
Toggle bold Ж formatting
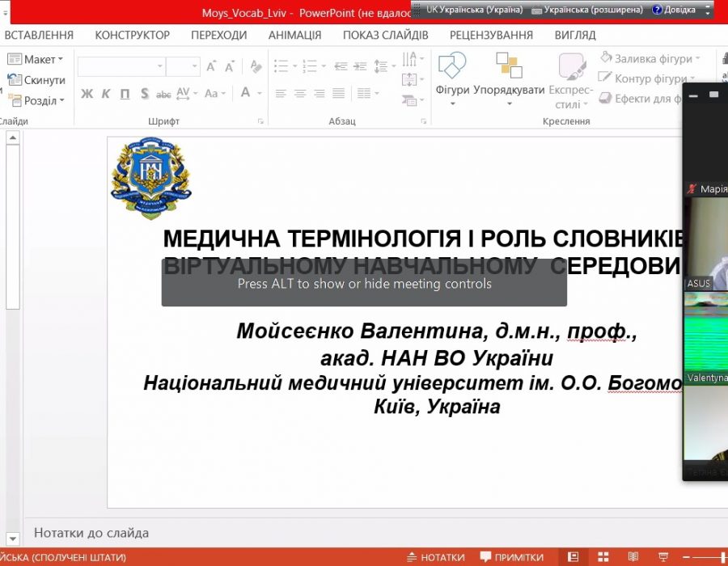point(87,94)
